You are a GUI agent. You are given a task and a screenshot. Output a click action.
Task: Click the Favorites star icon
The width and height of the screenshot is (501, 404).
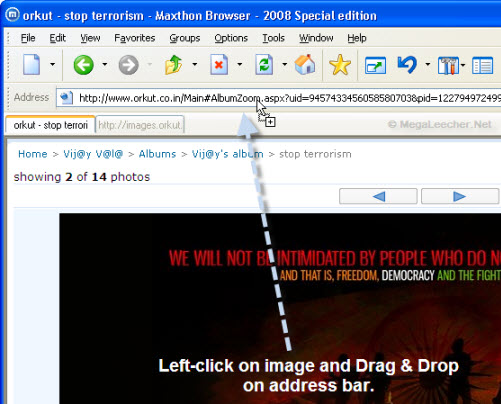(x=340, y=65)
